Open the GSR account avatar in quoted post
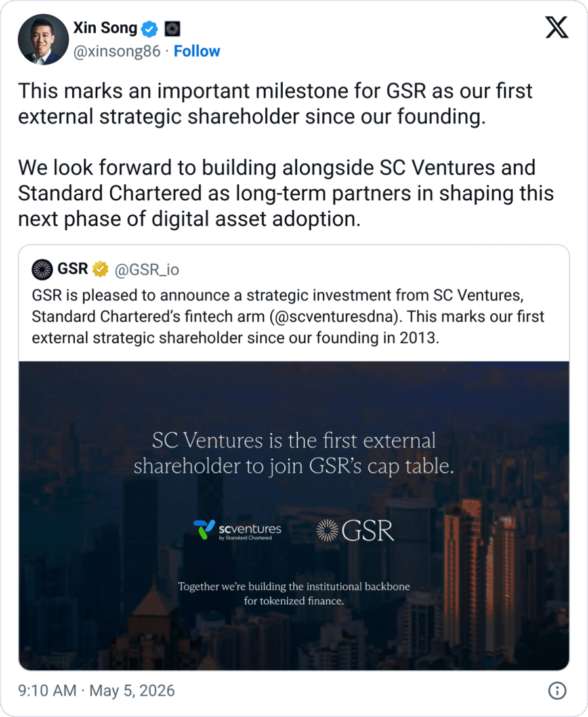The height and width of the screenshot is (717, 588). tap(42, 270)
